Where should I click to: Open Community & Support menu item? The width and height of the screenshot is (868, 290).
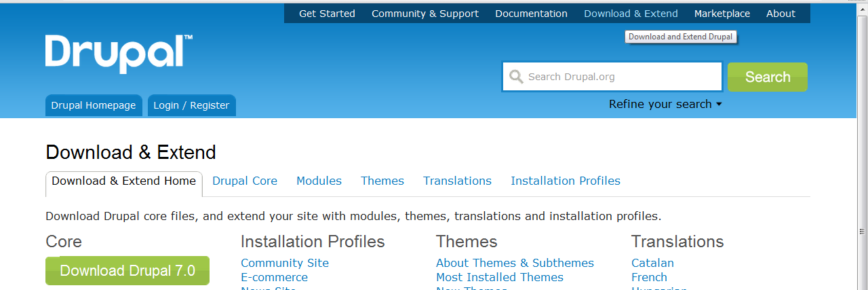(x=425, y=14)
